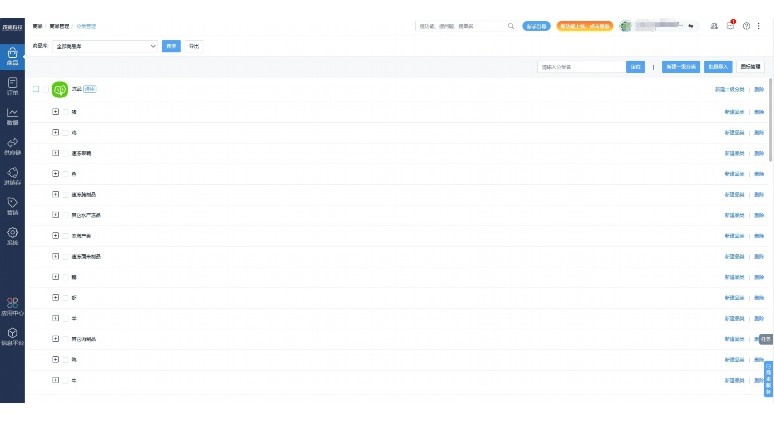Screen dimensions: 774x421
Task: Click the blue 分类管理 breadcrumb
Action: coord(86,26)
